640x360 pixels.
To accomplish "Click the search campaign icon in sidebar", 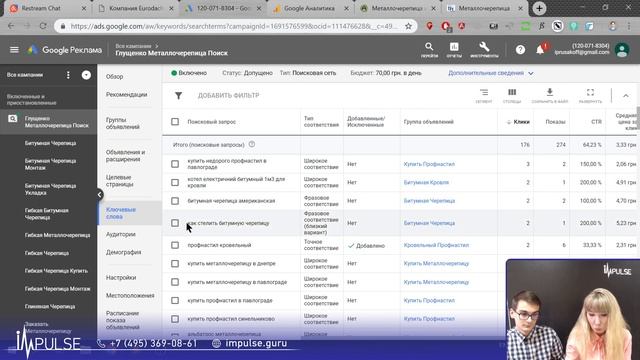I will [13, 118].
